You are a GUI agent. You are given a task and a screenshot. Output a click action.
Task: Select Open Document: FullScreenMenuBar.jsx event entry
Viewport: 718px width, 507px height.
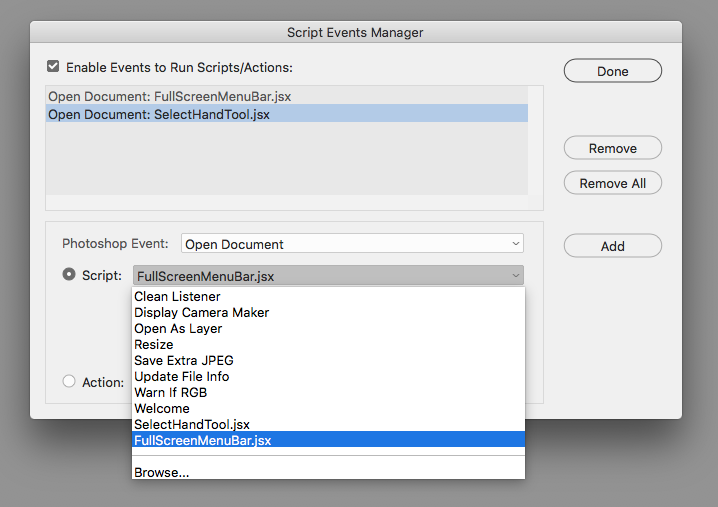tap(169, 97)
